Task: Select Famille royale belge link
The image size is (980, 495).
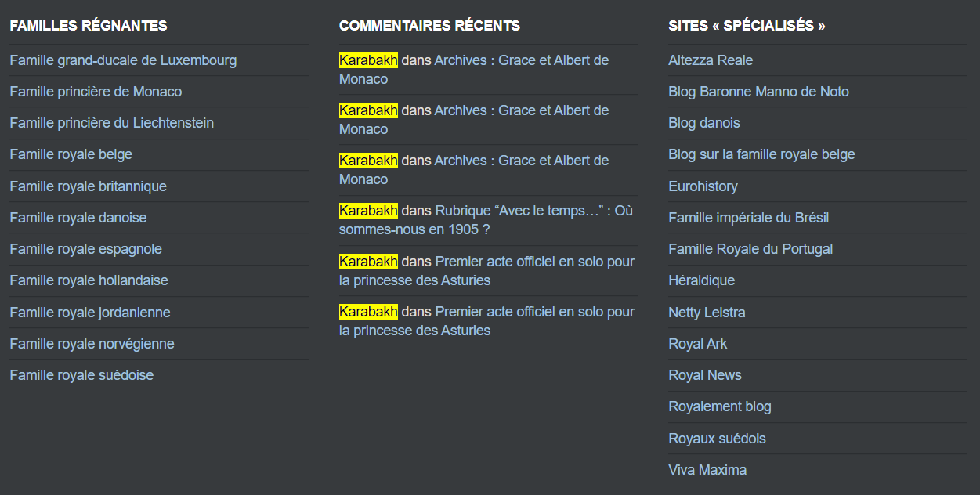Action: coord(71,154)
